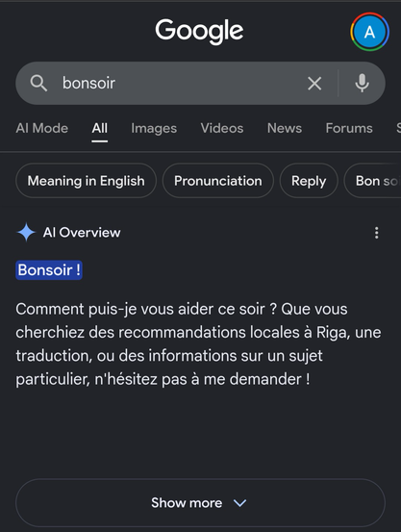Switch to AI Mode tab
Image resolution: width=401 pixels, height=532 pixels.
(x=42, y=128)
